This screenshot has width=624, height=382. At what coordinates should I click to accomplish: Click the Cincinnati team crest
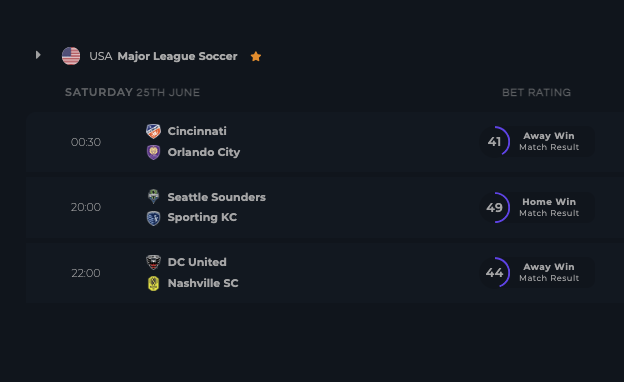pyautogui.click(x=153, y=131)
